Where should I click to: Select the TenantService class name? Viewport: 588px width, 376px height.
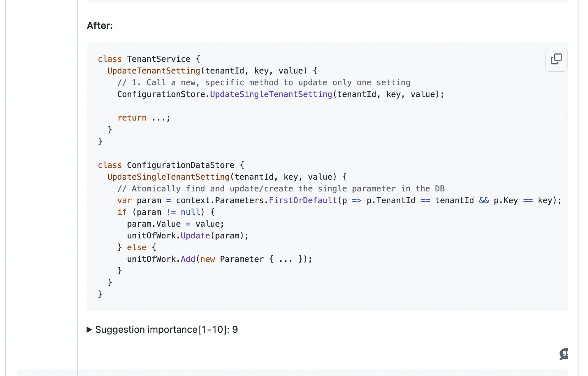coord(158,59)
